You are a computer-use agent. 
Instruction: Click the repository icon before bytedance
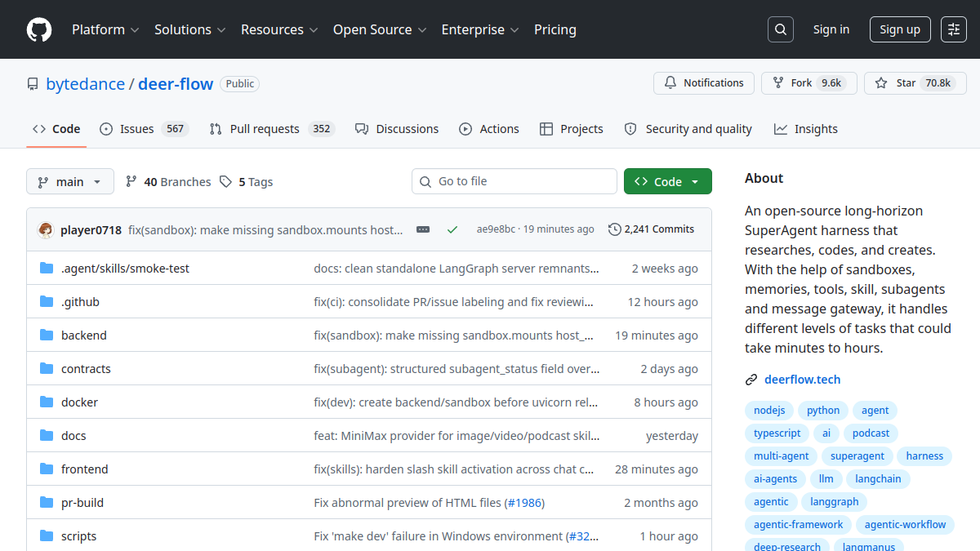point(33,84)
